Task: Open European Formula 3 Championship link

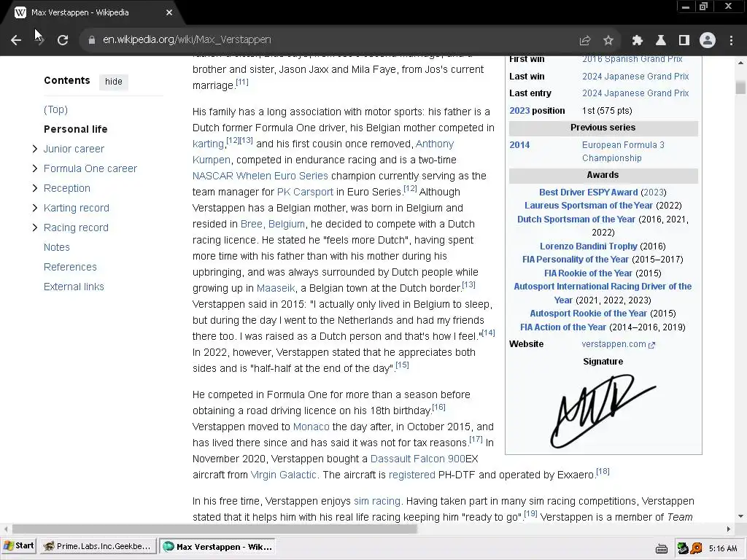Action: click(x=623, y=152)
